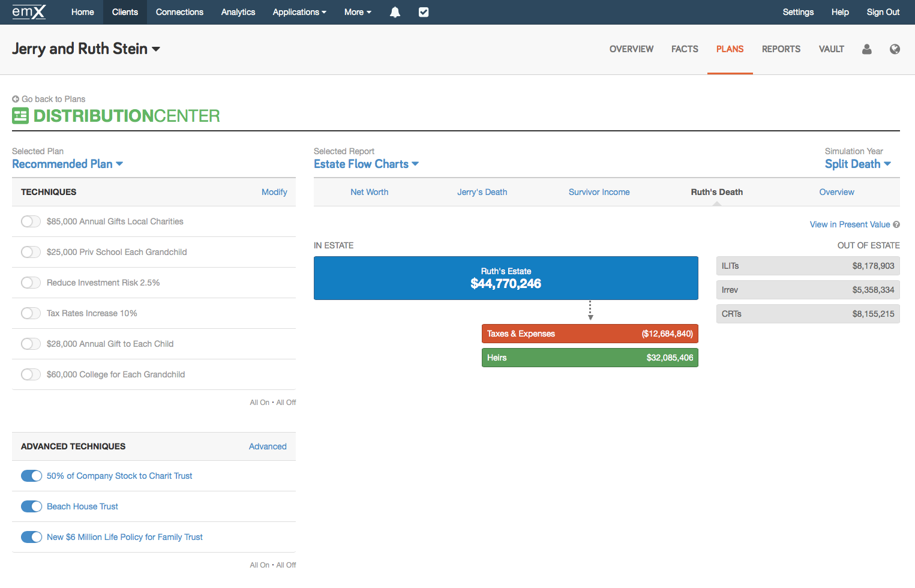The width and height of the screenshot is (915, 588).
Task: Select Ruth's Death flow chart tab
Action: (716, 192)
